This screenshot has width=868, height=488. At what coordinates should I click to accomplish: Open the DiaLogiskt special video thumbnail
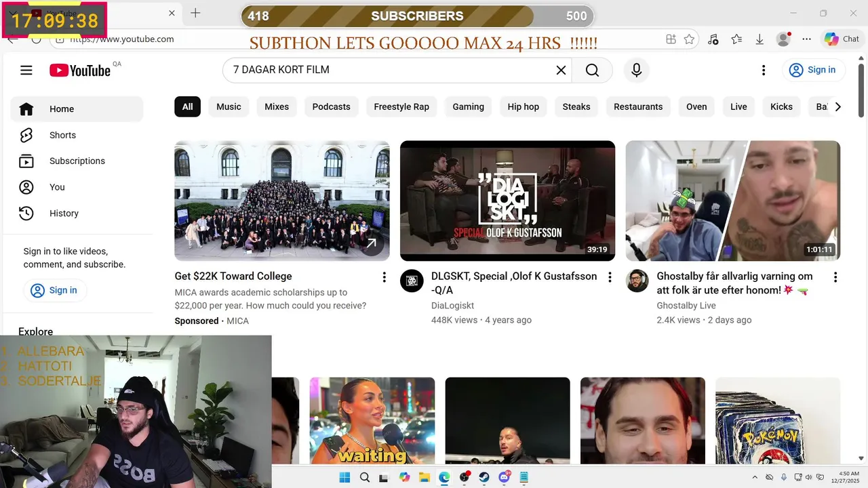[x=507, y=201]
